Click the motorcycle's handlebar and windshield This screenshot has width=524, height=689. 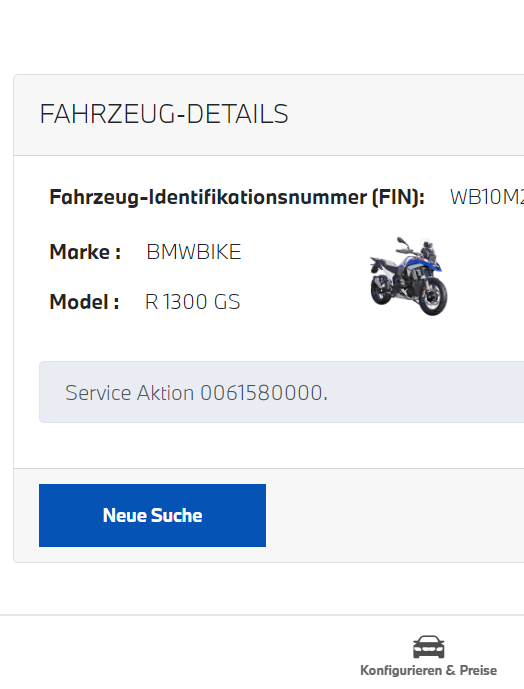point(417,250)
